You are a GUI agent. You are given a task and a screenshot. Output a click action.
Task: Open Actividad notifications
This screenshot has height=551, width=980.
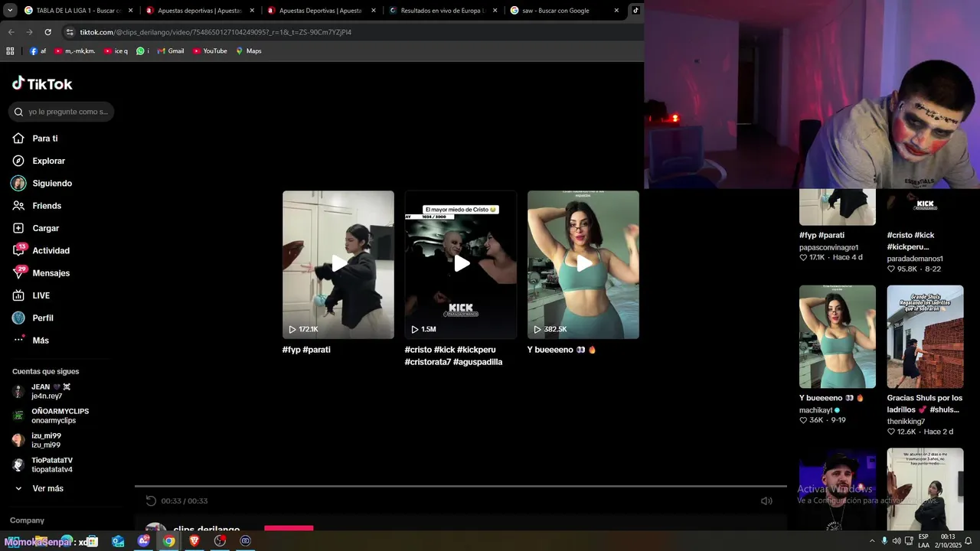(41, 250)
